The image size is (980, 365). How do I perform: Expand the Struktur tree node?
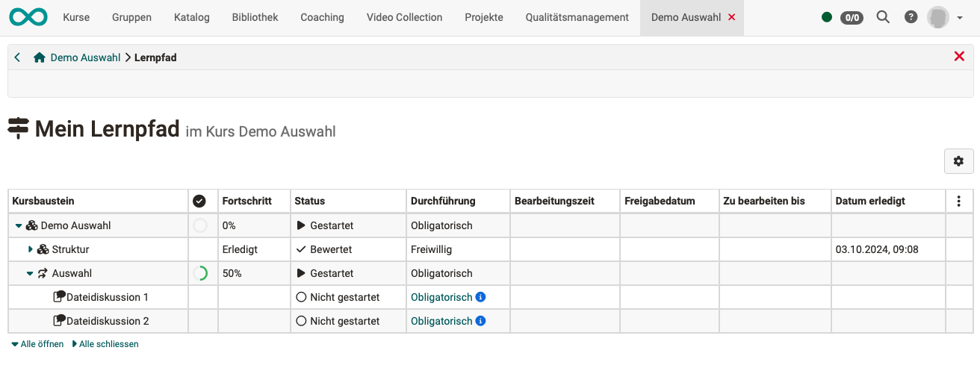[31, 249]
